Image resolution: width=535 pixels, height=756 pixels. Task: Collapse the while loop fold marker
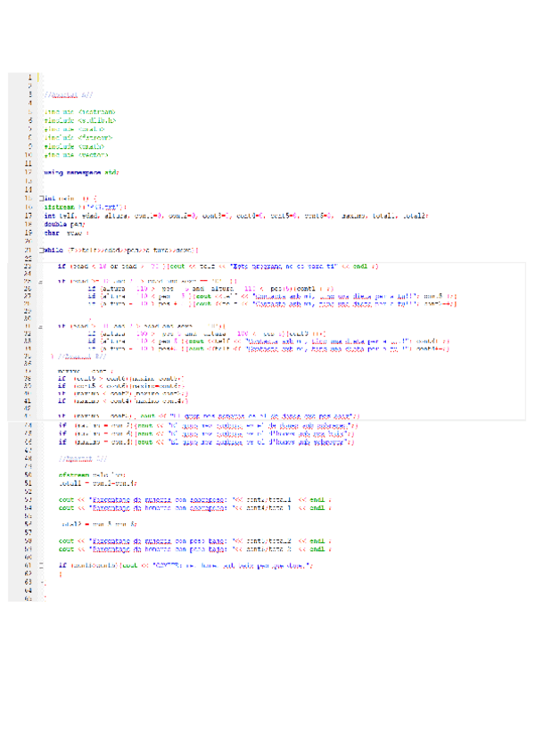click(40, 249)
